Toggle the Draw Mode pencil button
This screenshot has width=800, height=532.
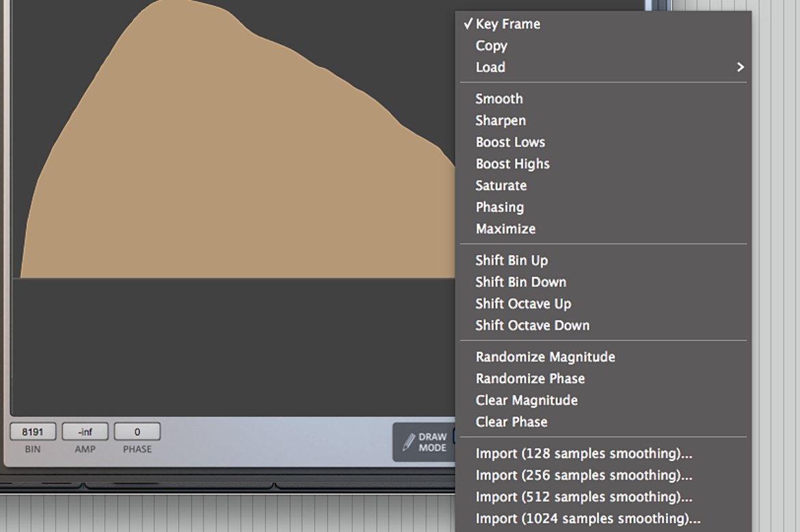(424, 442)
